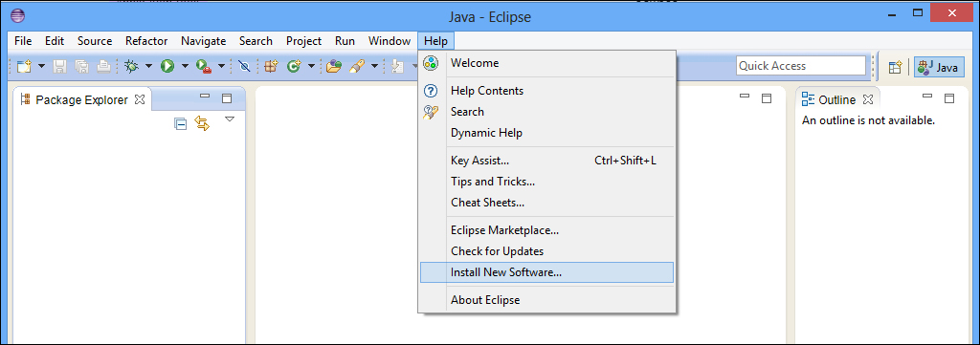Open the Source menu
Viewport: 980px width, 345px height.
[x=95, y=41]
